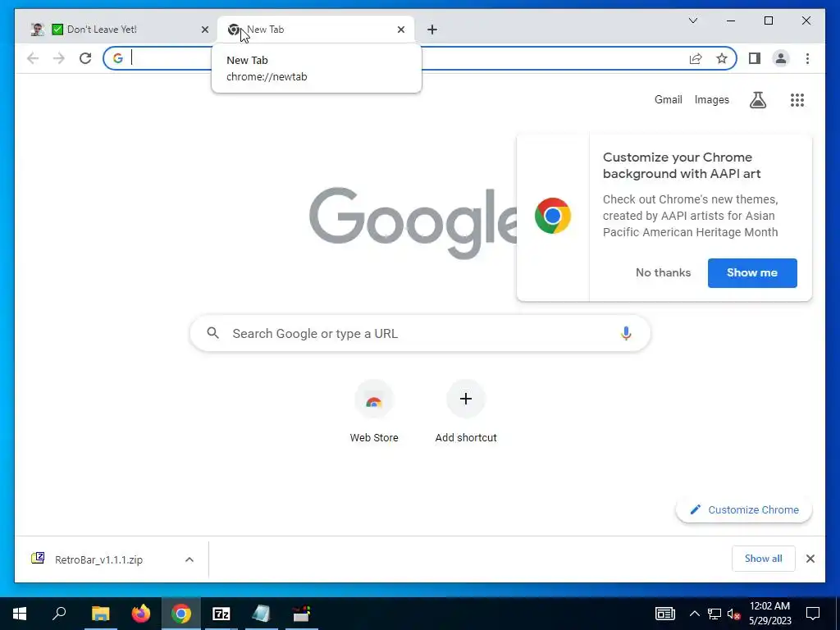This screenshot has width=840, height=630.
Task: Open the RetroBar_v1.1.1.zip download
Action: [x=98, y=559]
